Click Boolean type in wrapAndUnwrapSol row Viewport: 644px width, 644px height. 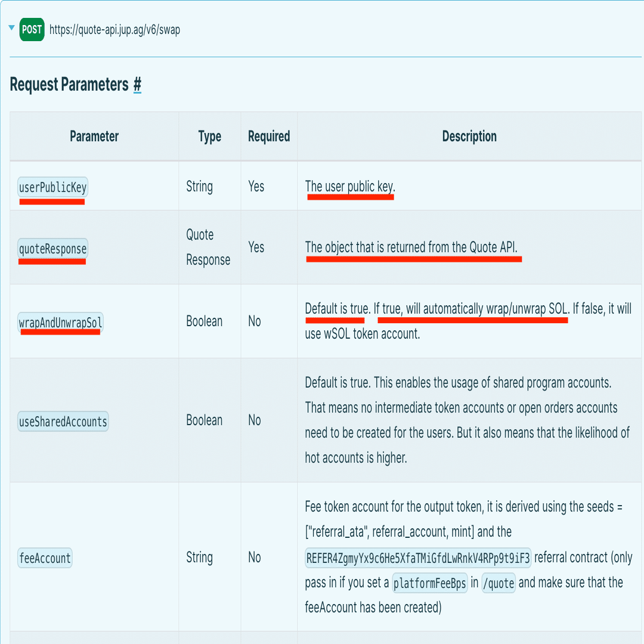[204, 321]
